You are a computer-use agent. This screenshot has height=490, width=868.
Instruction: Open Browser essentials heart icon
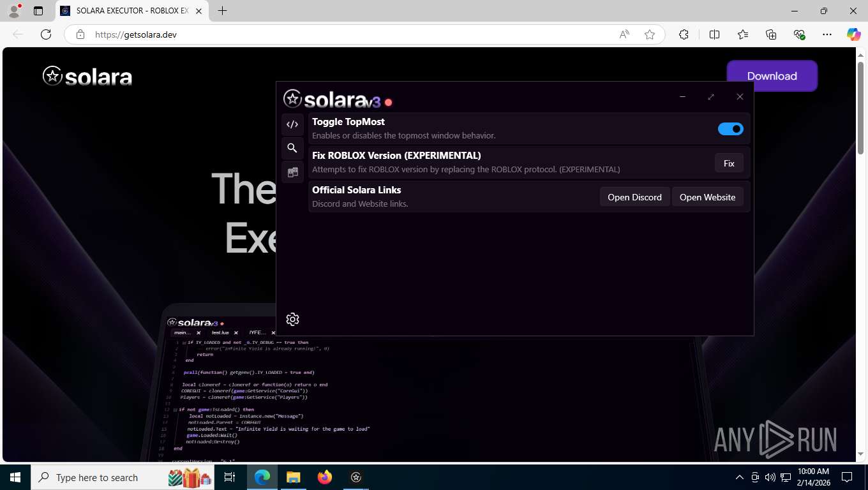799,34
